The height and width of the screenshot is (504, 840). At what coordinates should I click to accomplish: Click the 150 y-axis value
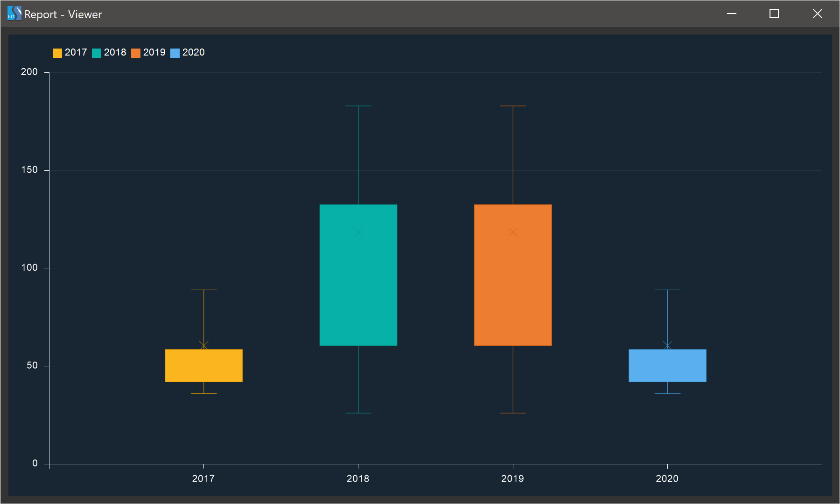(x=29, y=170)
